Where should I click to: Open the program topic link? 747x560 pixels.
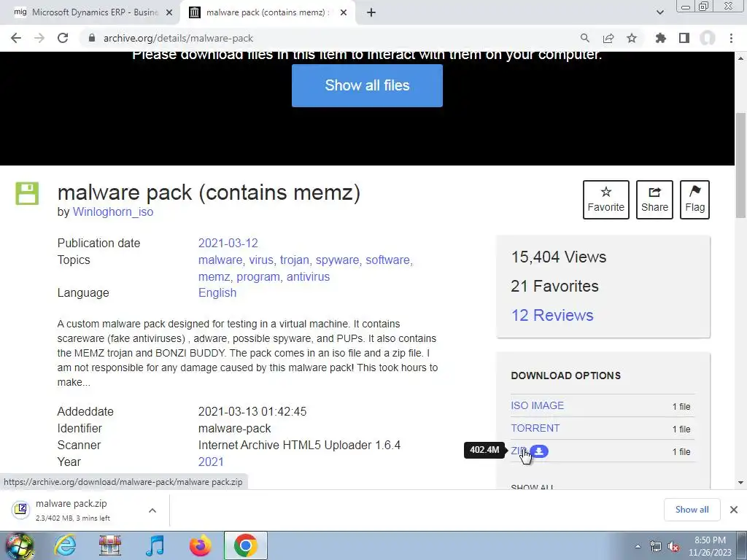click(258, 276)
